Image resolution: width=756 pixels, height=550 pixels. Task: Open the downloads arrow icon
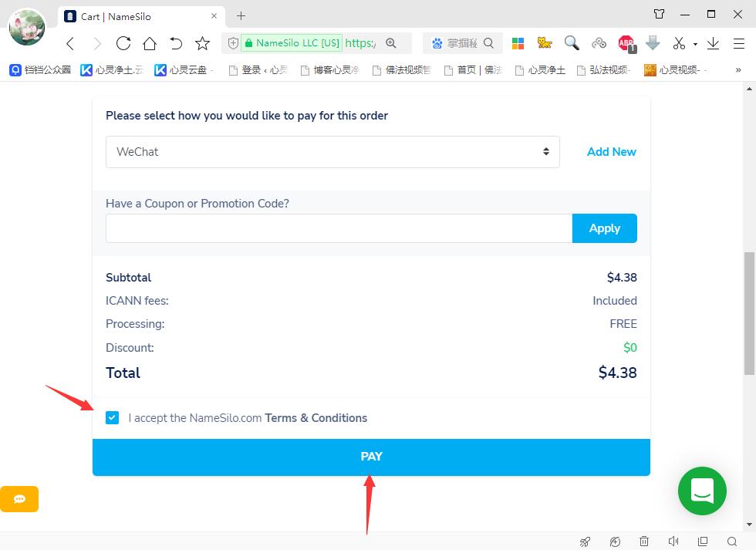point(713,43)
